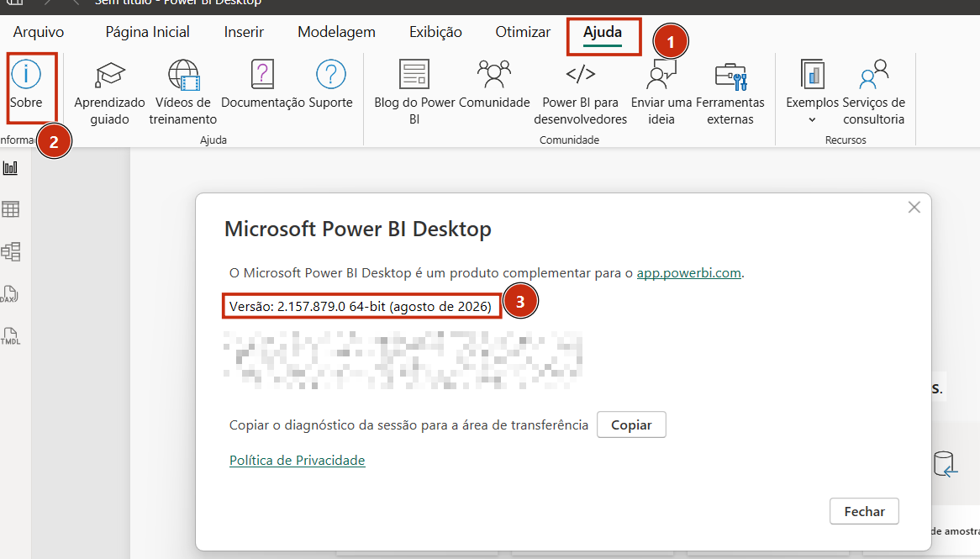Open the Arquivo menu
This screenshot has width=980, height=559.
point(39,32)
